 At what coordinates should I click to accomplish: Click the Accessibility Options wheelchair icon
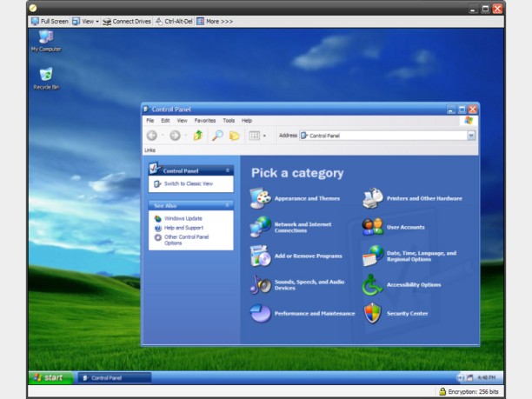click(373, 284)
